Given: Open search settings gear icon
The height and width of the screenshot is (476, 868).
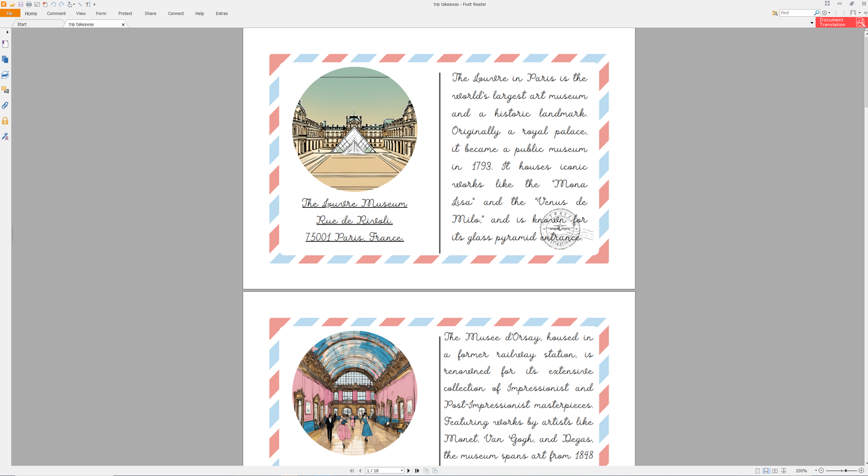Looking at the screenshot, I should (x=824, y=13).
